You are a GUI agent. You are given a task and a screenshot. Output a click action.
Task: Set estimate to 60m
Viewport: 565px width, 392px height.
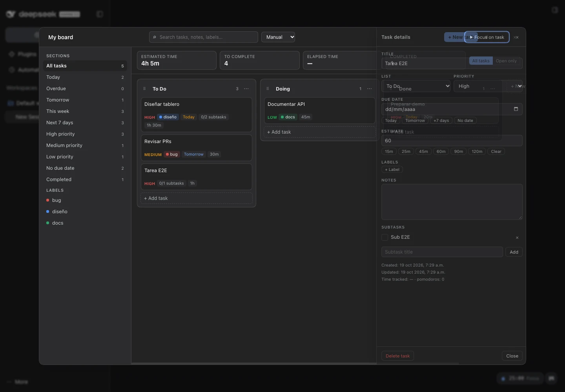[441, 151]
